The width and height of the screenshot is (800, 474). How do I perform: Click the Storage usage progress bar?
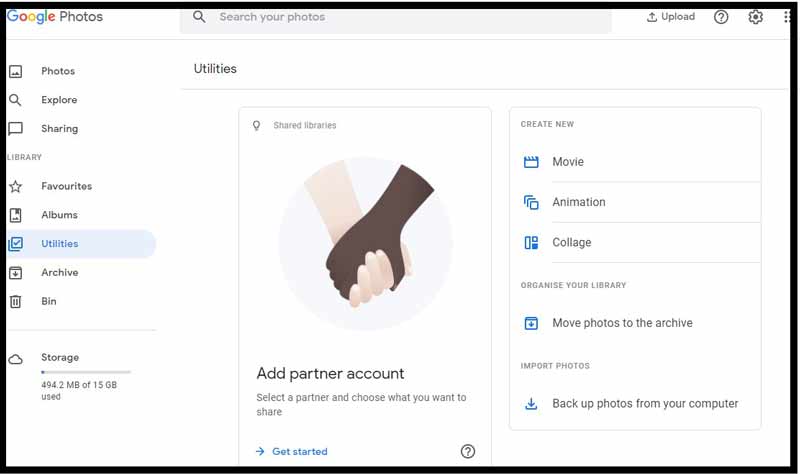86,372
